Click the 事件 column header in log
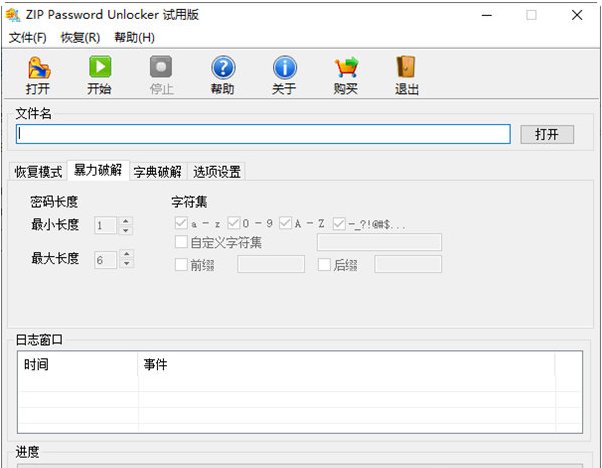This screenshot has width=602, height=468. [x=346, y=364]
